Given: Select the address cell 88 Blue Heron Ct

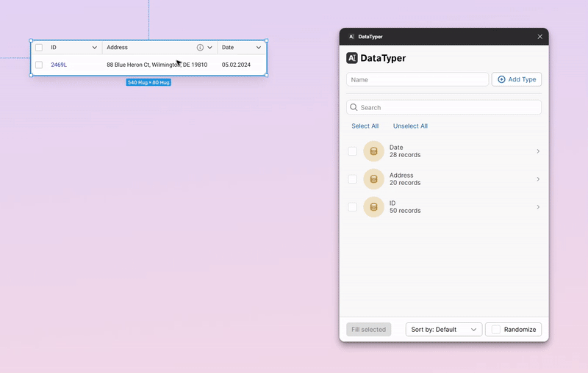Looking at the screenshot, I should (157, 65).
